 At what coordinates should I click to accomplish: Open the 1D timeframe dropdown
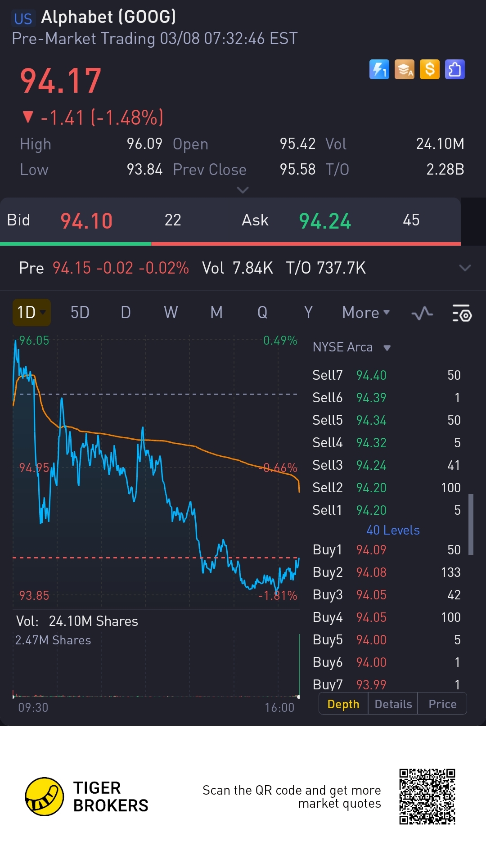31,312
